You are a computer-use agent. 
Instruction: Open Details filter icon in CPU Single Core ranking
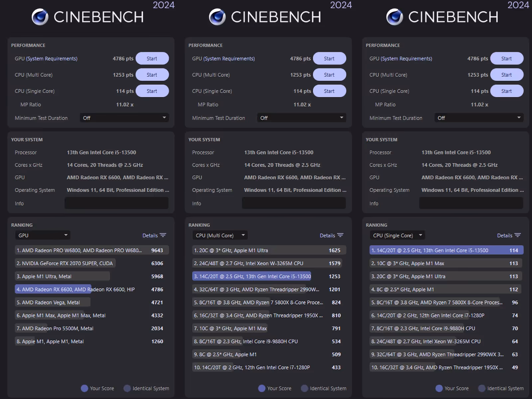tap(518, 235)
